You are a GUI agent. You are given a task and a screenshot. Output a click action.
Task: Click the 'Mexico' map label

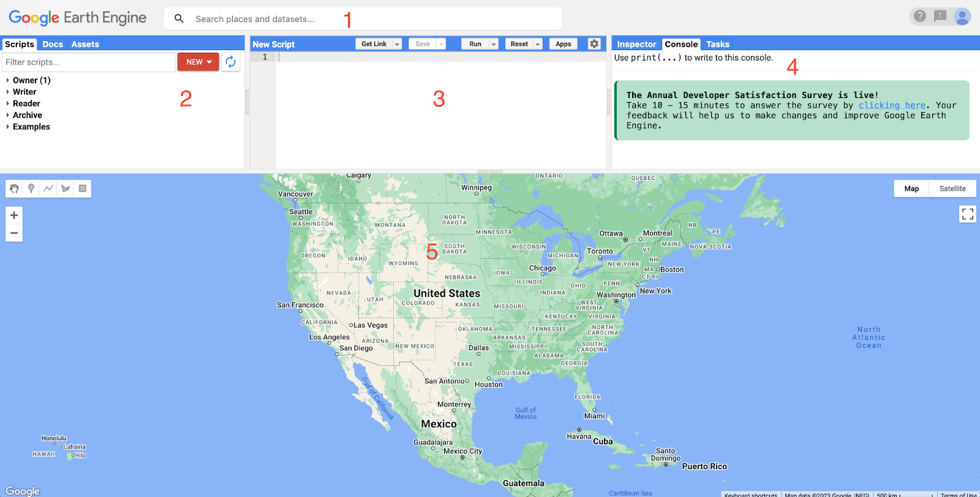[x=439, y=424]
